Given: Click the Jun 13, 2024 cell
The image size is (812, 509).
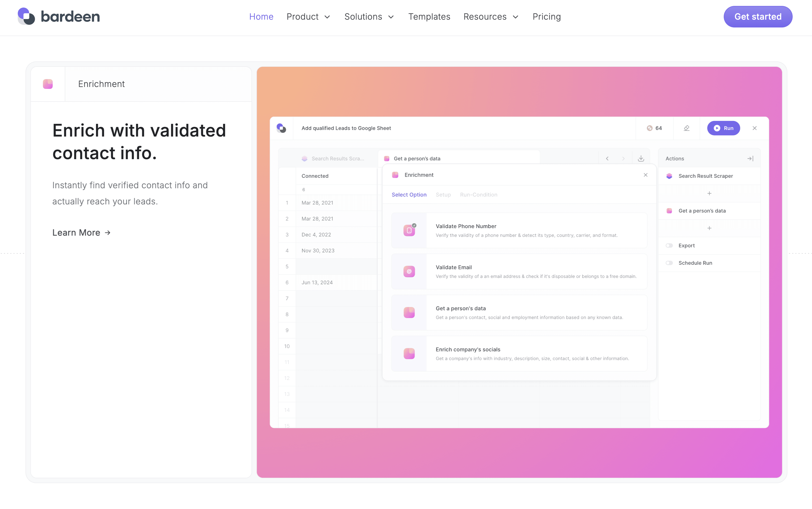Looking at the screenshot, I should [336, 283].
